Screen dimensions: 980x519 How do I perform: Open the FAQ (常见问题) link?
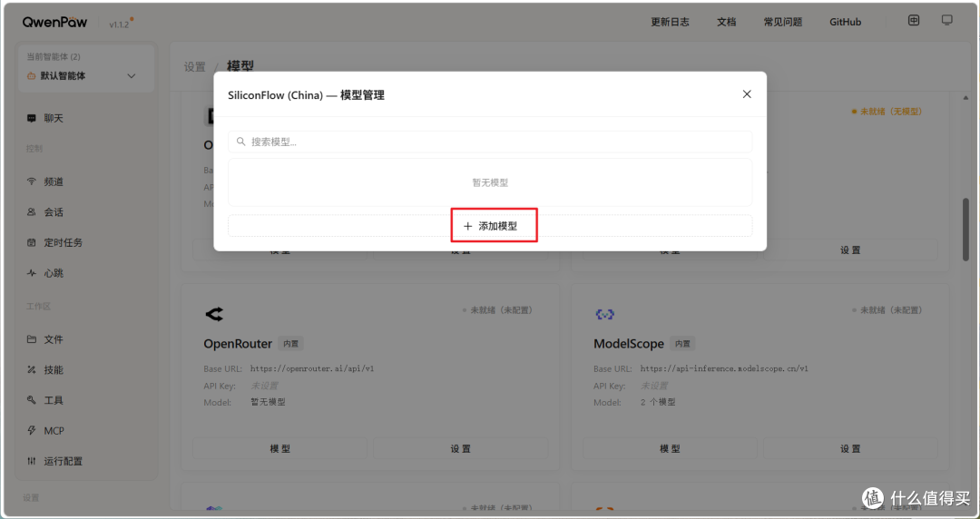tap(782, 22)
